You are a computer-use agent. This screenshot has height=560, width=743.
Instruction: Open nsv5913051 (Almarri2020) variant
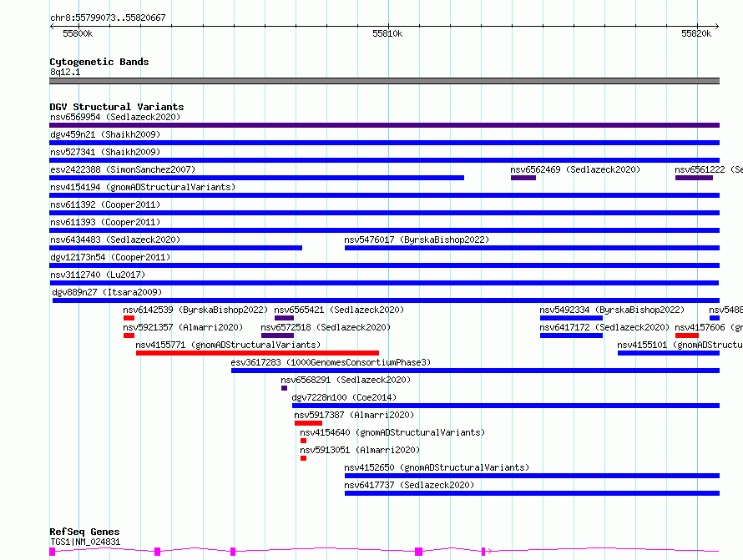pyautogui.click(x=360, y=450)
